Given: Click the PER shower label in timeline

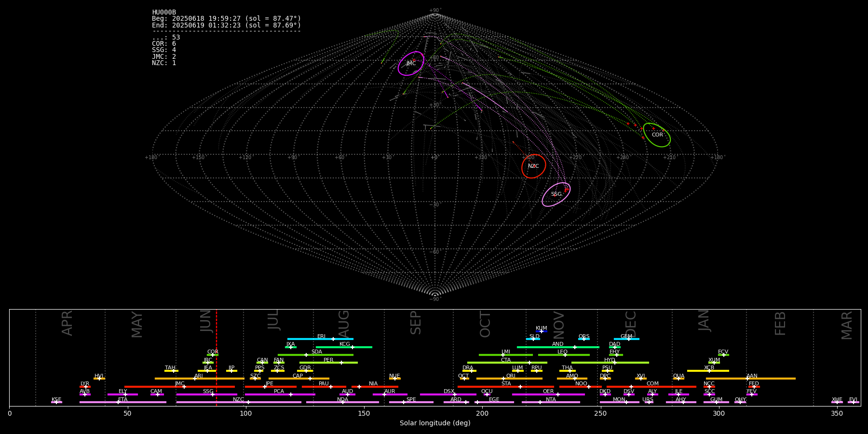Looking at the screenshot, I should (328, 360).
